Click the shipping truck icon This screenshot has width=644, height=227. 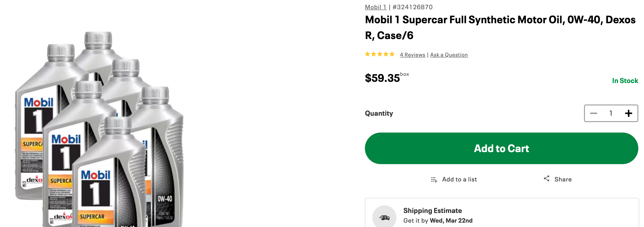point(384,217)
